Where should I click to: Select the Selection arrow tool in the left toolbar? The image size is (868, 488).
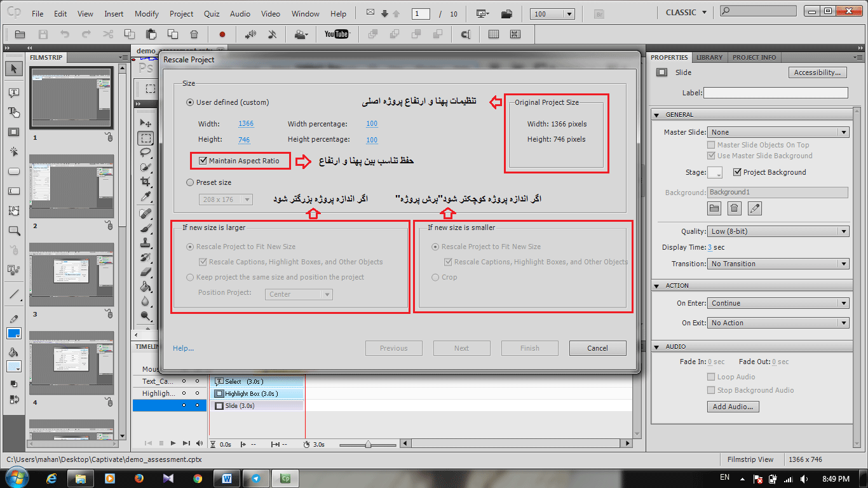pyautogui.click(x=14, y=69)
